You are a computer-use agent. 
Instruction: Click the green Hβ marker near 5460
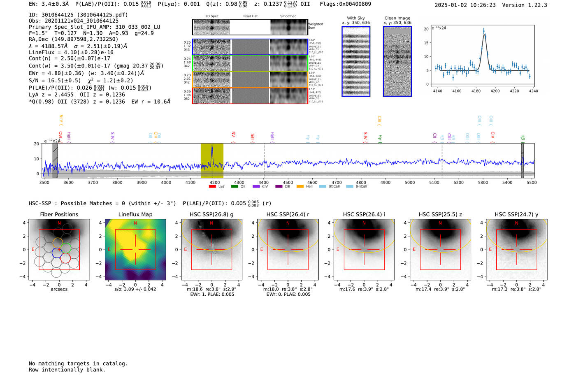tap(523, 138)
